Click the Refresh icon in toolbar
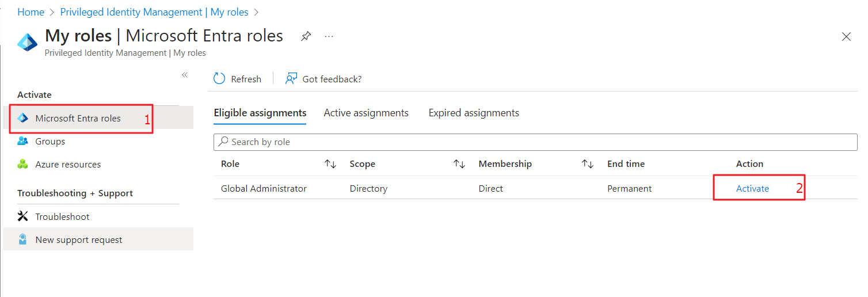 coord(219,79)
